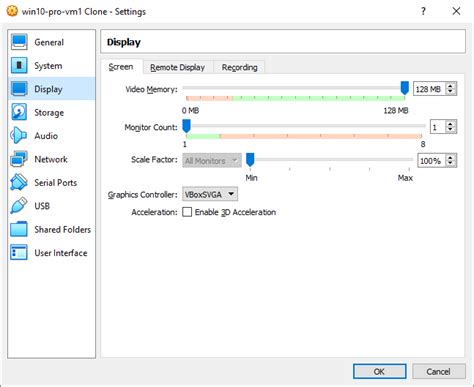Viewport: 474px width, 387px height.
Task: Select the Audio speaker icon
Action: [x=19, y=136]
